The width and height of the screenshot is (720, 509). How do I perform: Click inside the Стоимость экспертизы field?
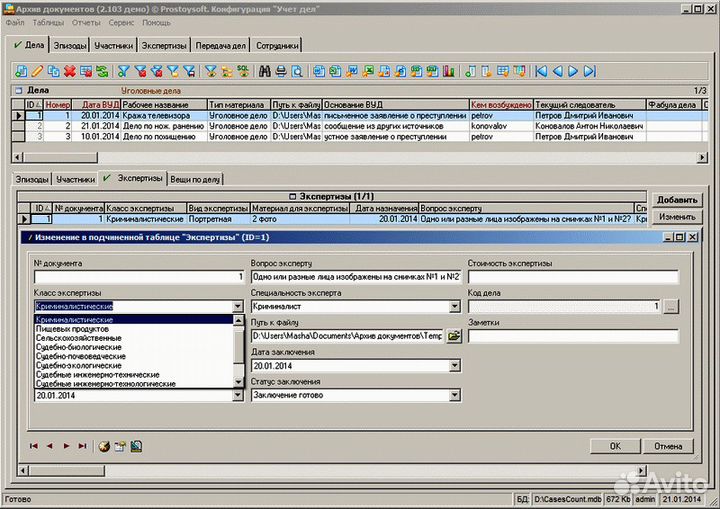[x=573, y=277]
